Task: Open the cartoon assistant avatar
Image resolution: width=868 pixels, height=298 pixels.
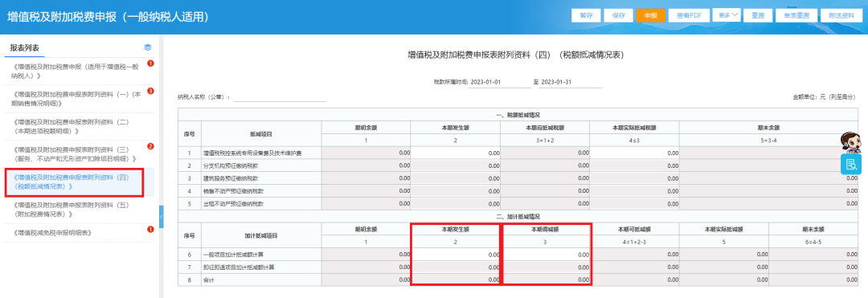Action: point(850,143)
